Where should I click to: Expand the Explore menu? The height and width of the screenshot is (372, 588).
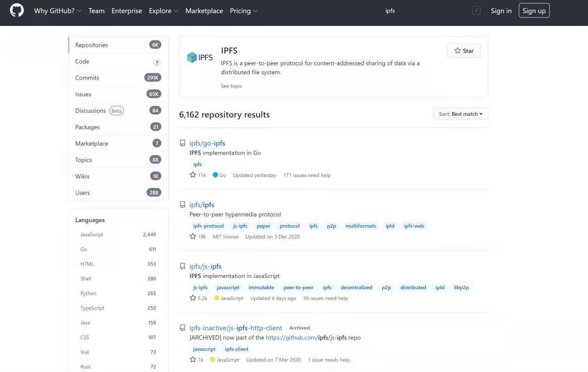[164, 11]
